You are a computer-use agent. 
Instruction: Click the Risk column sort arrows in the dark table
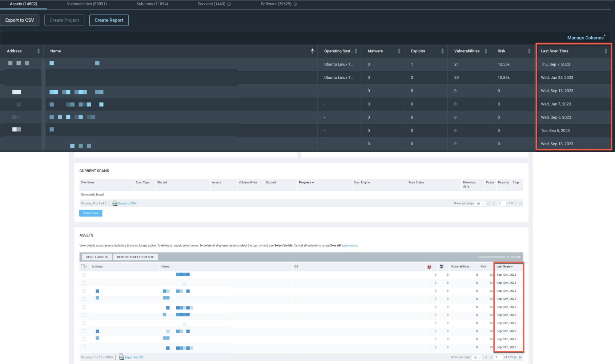pyautogui.click(x=529, y=51)
